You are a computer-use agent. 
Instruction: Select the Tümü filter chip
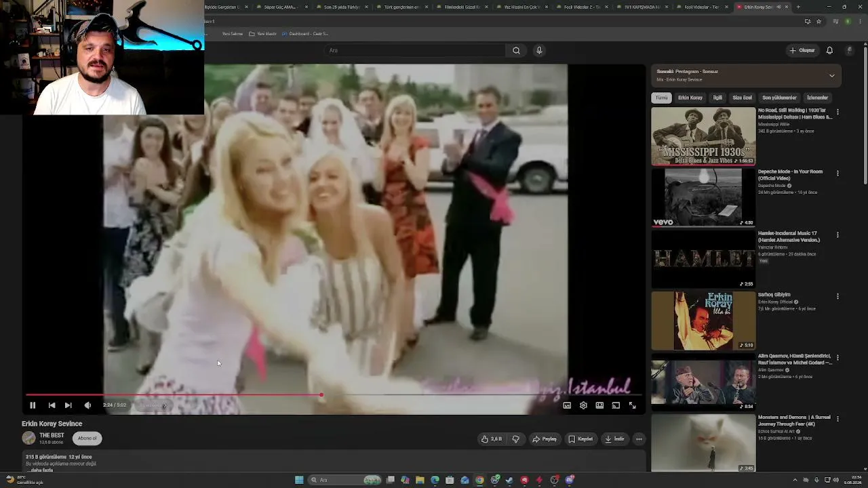[x=661, y=98]
